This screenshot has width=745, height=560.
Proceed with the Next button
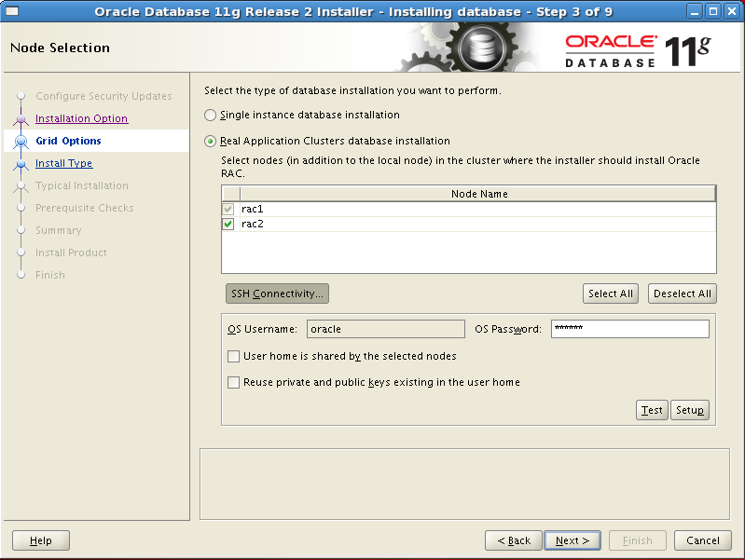tap(573, 540)
